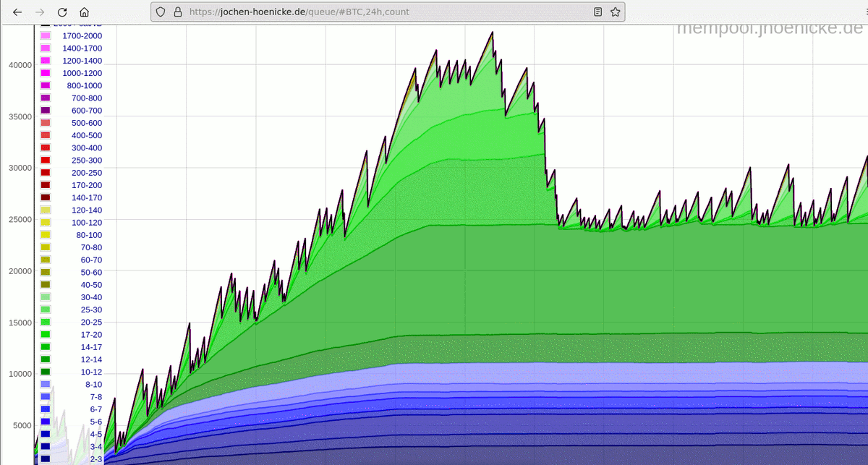Click the 20000 y-axis label
Viewport: 868px width, 465px height.
tap(20, 270)
